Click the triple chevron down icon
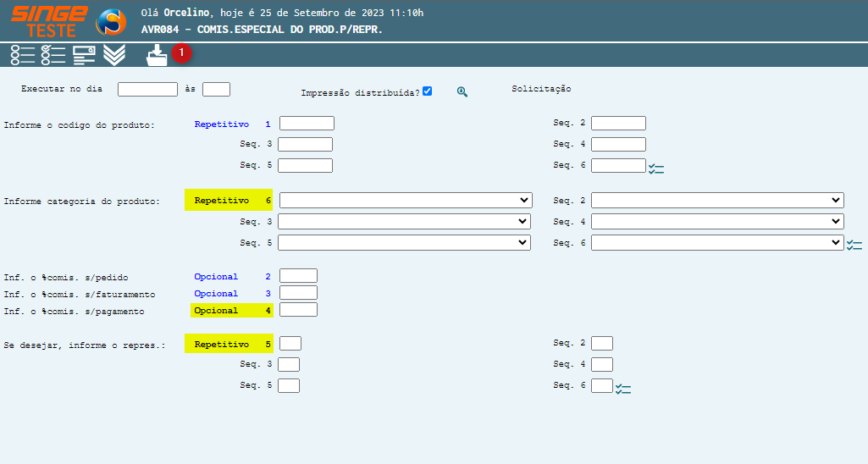 [114, 55]
